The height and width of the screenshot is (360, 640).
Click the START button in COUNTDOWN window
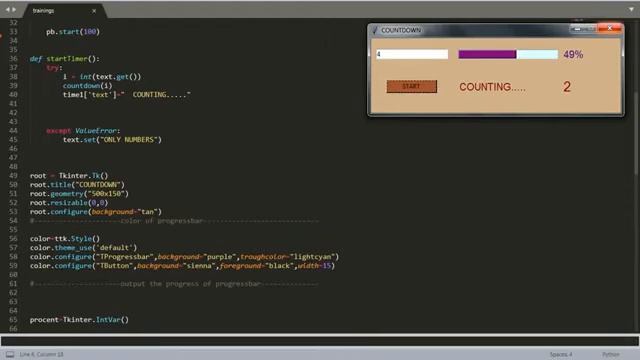[411, 87]
